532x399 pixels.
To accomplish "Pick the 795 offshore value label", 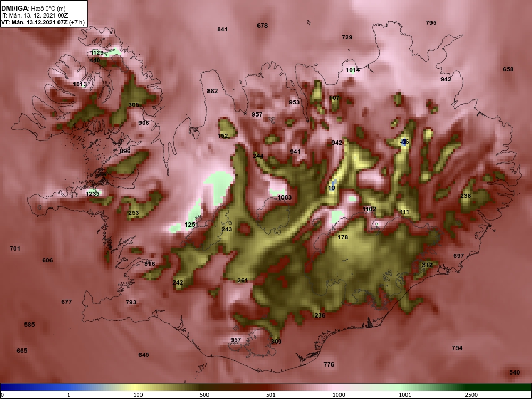I will [x=431, y=23].
